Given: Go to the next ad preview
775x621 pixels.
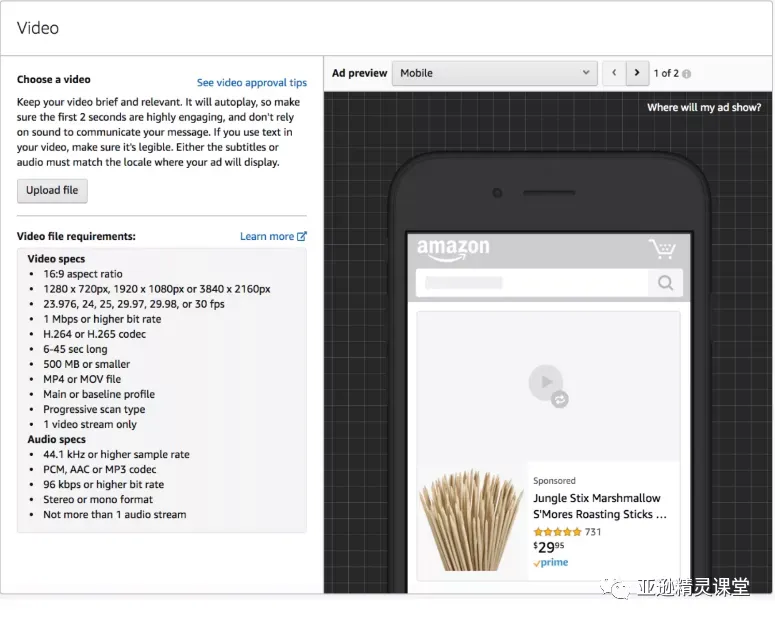Looking at the screenshot, I should (637, 73).
